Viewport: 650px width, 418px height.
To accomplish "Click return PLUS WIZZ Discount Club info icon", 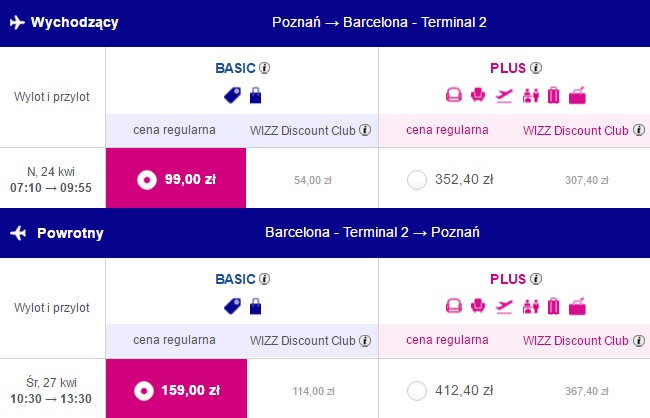I will (639, 340).
